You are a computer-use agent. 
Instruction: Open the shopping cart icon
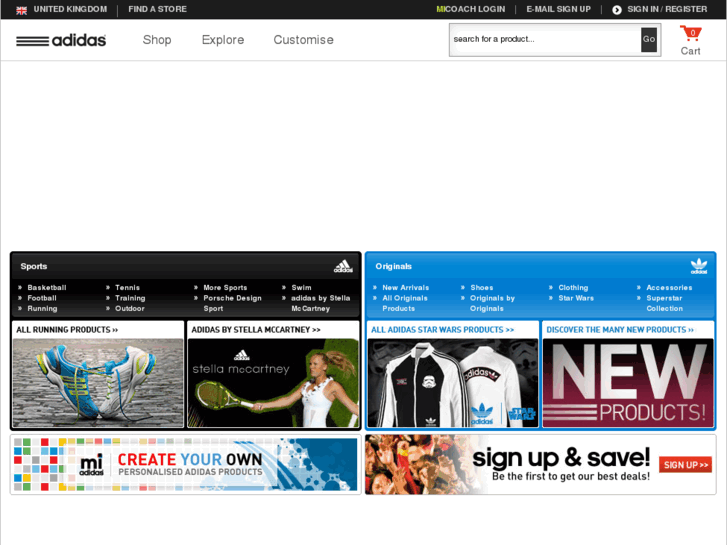click(690, 33)
